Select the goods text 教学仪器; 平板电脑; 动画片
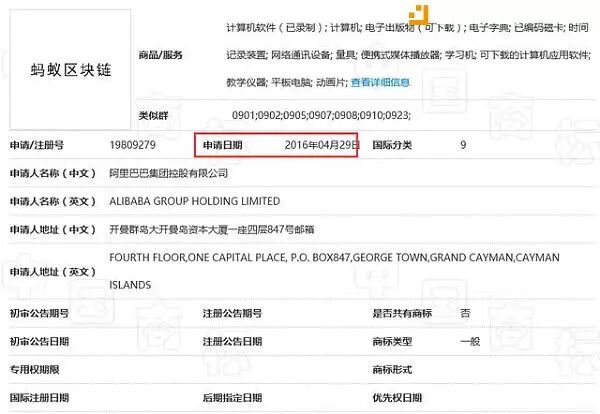Image resolution: width=600 pixels, height=414 pixels. tap(286, 82)
